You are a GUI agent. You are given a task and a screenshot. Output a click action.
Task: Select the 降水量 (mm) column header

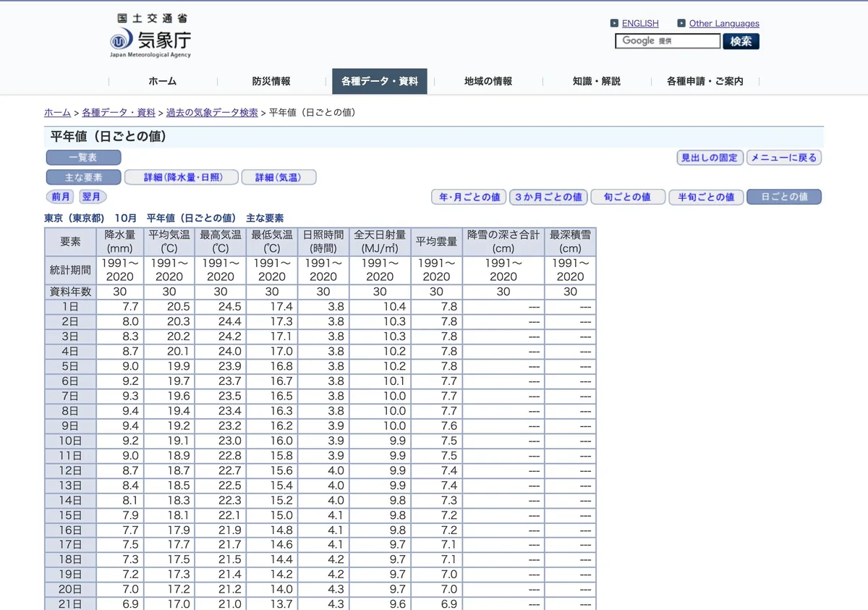pyautogui.click(x=120, y=242)
